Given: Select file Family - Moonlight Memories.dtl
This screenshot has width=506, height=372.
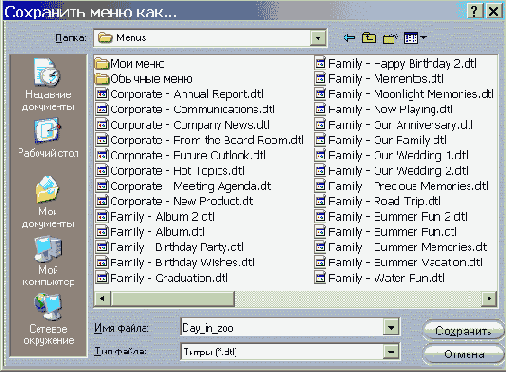Looking at the screenshot, I should point(404,94).
